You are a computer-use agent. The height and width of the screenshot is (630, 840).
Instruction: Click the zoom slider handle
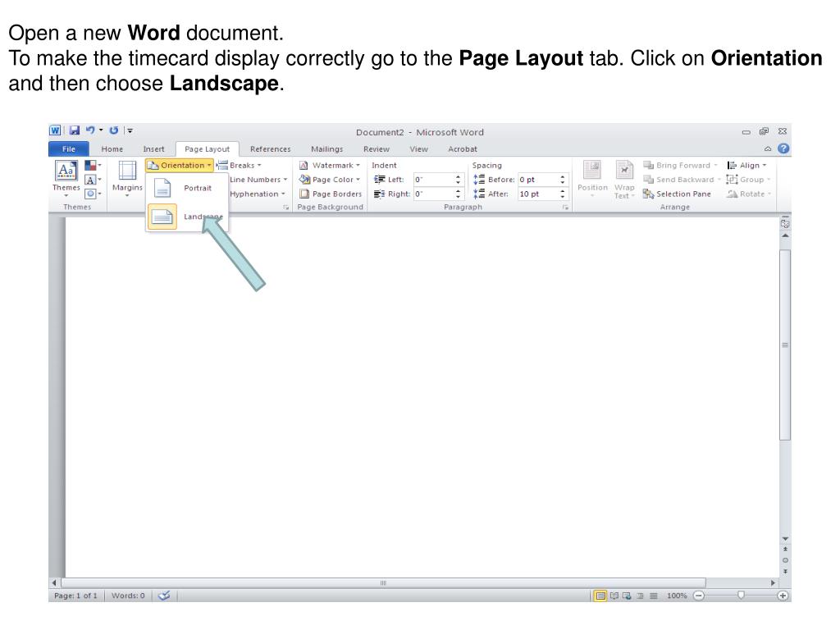pyautogui.click(x=741, y=596)
